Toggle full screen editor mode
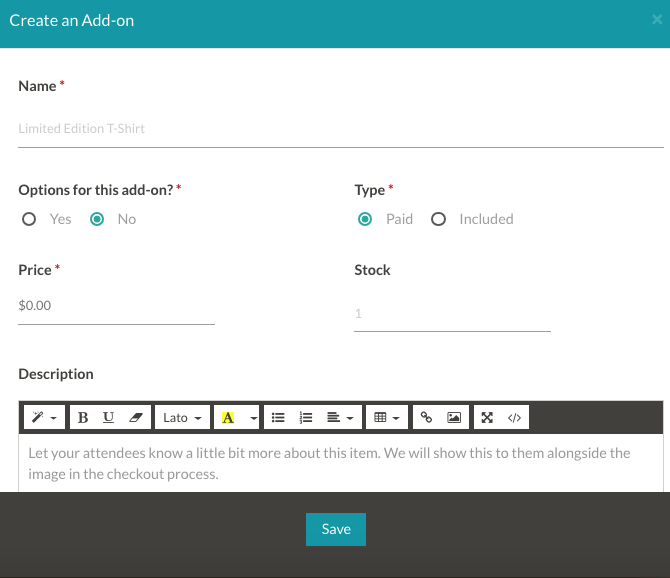 pos(487,417)
